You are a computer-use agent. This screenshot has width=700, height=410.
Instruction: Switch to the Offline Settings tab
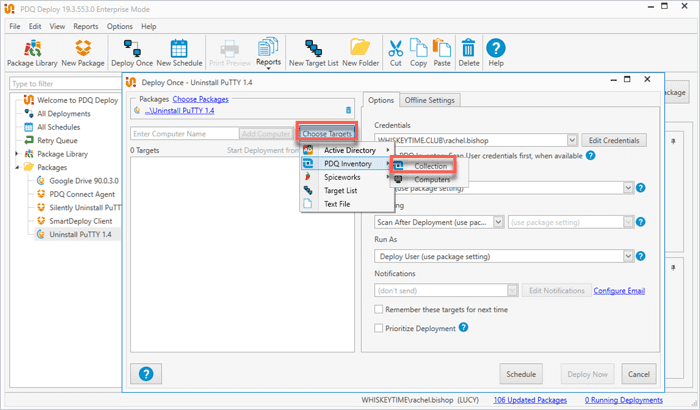click(429, 100)
